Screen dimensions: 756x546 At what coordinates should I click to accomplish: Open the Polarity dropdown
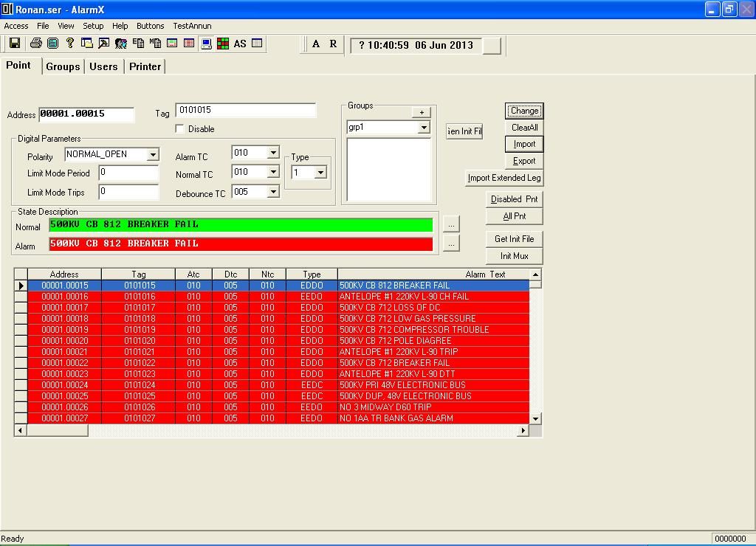click(x=153, y=155)
